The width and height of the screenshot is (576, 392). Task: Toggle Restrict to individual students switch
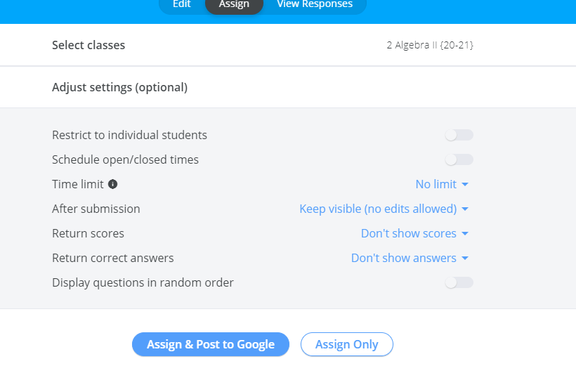click(x=459, y=135)
